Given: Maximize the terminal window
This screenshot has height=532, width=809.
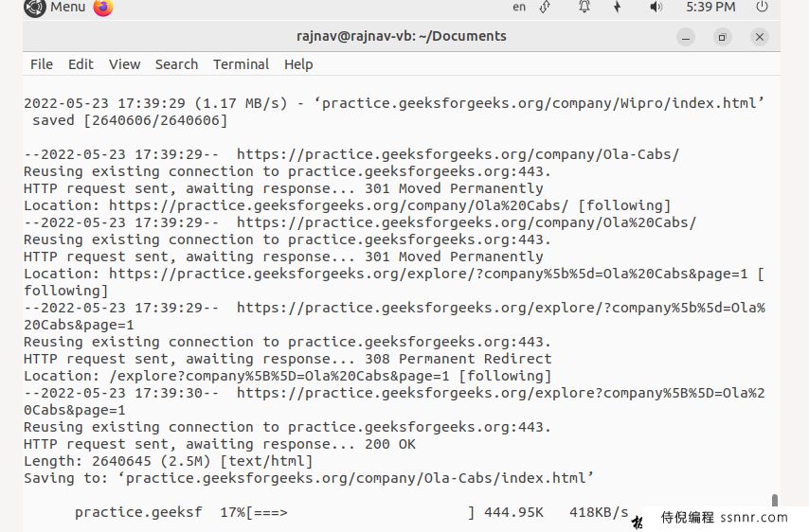Looking at the screenshot, I should 722,37.
